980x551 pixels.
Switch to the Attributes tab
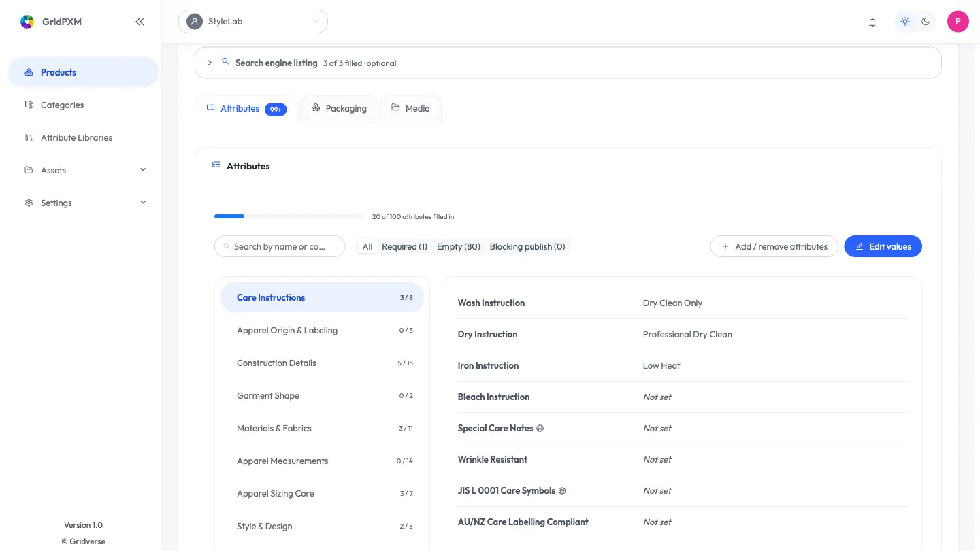click(x=246, y=109)
